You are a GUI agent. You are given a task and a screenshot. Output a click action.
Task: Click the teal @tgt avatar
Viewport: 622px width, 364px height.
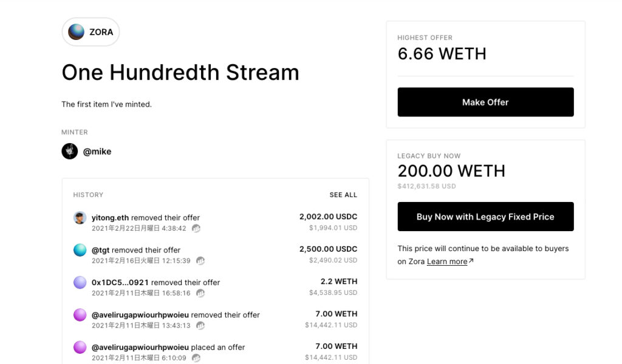pos(80,250)
